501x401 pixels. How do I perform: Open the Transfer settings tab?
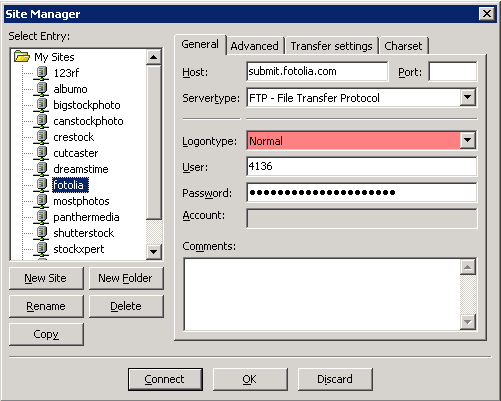(331, 46)
